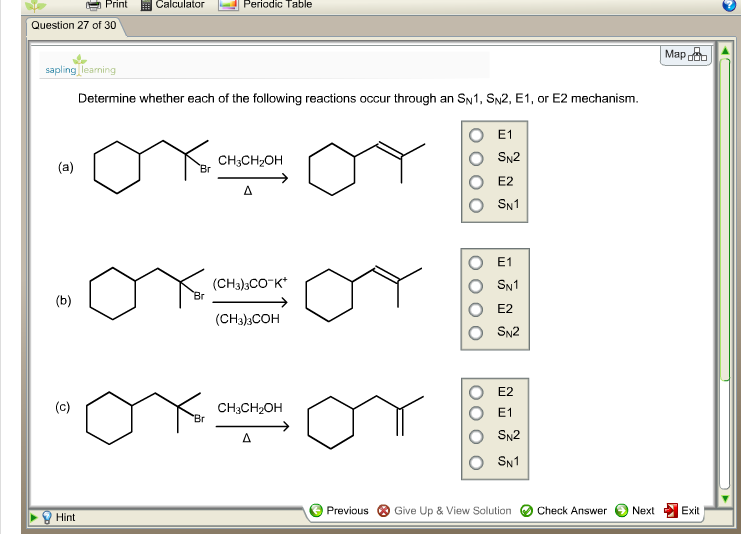Screen dimensions: 747x534
Task: Click the (CH3)3CO-K+ reagent text
Action: point(250,283)
